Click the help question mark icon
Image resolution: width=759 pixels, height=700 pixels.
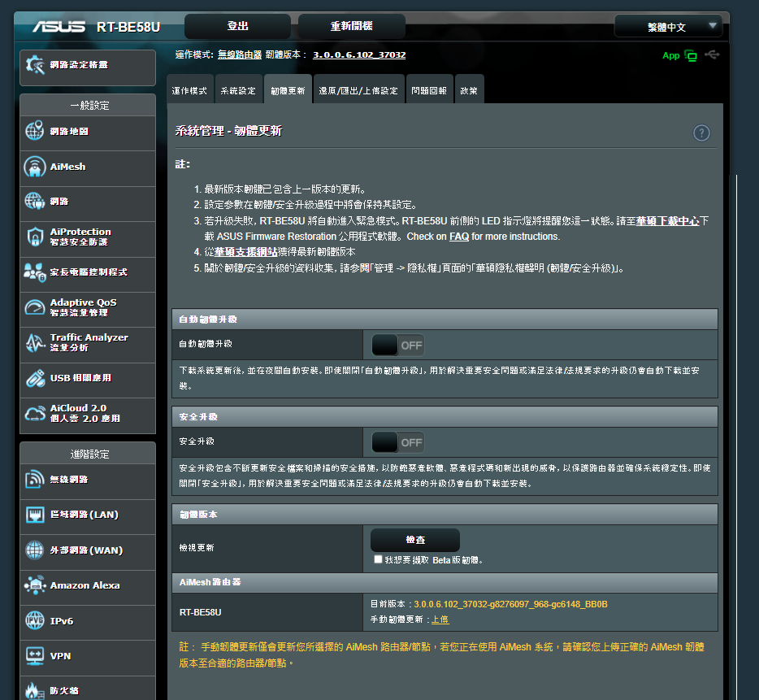tap(701, 133)
